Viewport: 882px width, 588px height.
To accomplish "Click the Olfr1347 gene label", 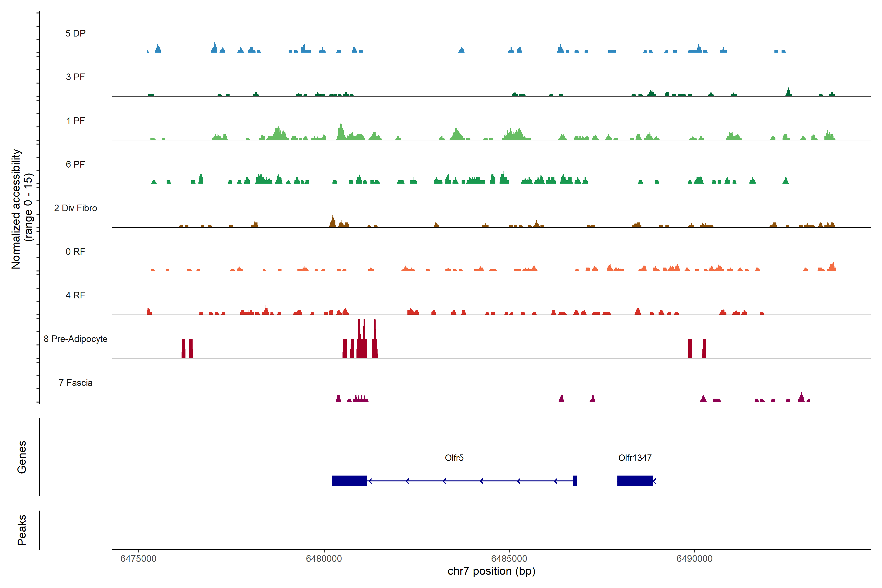I will (635, 457).
